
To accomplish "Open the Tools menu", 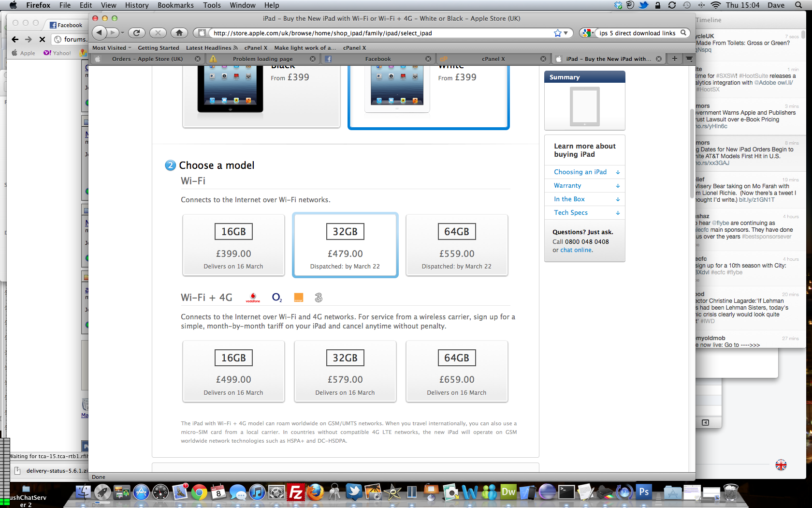I will tap(212, 5).
